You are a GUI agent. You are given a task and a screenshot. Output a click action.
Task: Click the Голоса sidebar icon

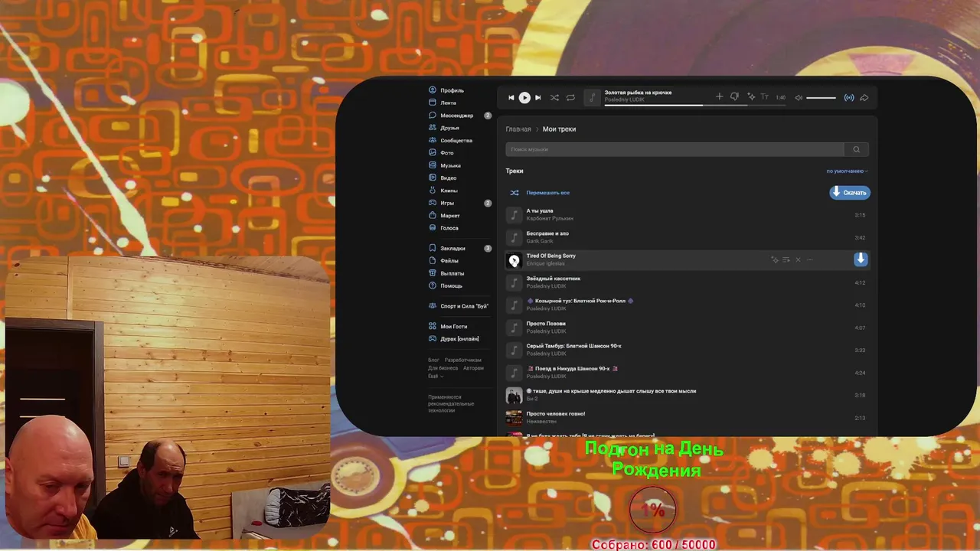click(433, 228)
